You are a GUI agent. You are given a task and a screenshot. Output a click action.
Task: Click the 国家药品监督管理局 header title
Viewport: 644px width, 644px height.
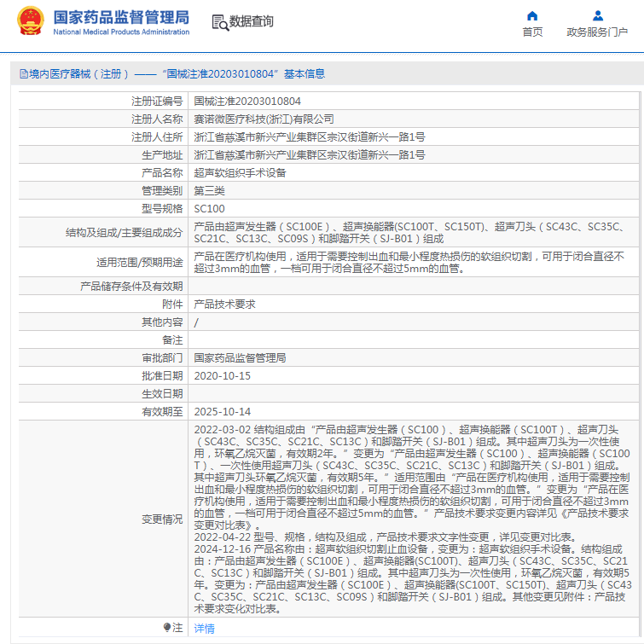(x=121, y=17)
